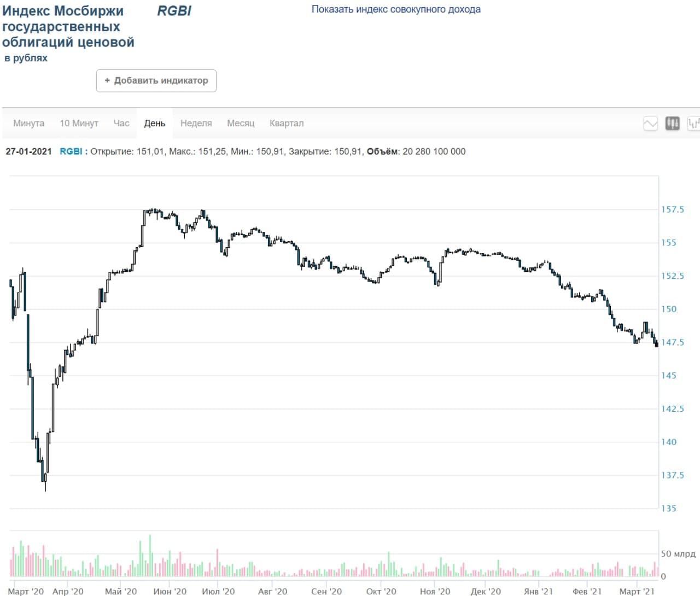Switch to 10 Минут interval
This screenshot has width=700, height=596.
point(79,124)
